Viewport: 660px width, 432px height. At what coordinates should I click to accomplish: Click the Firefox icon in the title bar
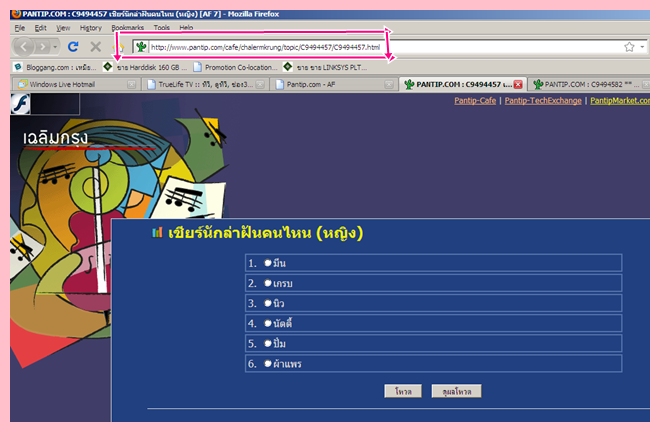click(16, 14)
